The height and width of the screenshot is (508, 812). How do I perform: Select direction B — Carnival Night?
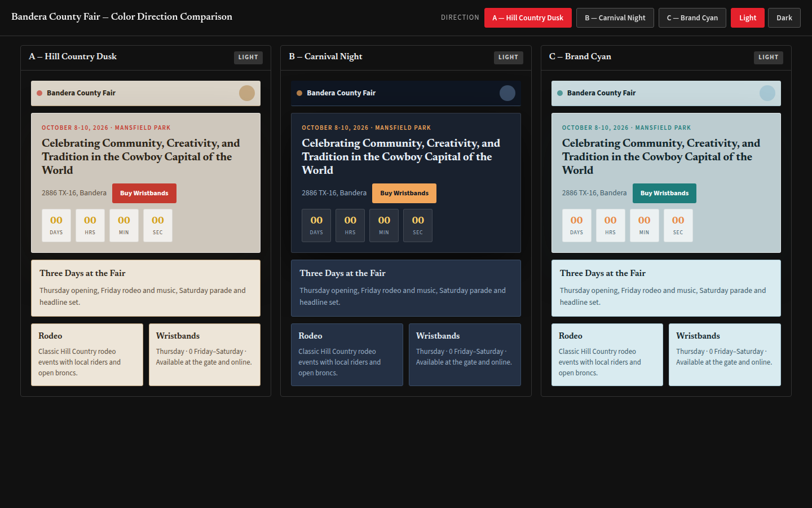tap(615, 17)
